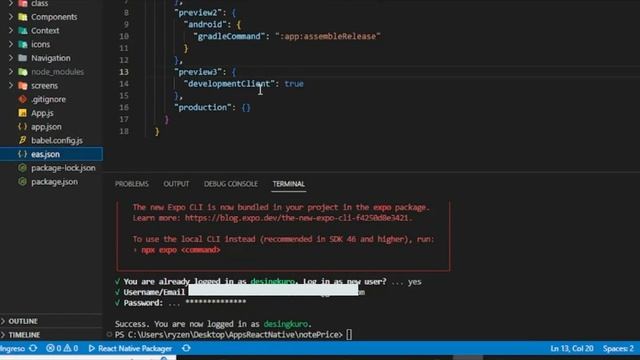The height and width of the screenshot is (360, 640).
Task: Click the errors count icon in status bar
Action: click(x=50, y=348)
